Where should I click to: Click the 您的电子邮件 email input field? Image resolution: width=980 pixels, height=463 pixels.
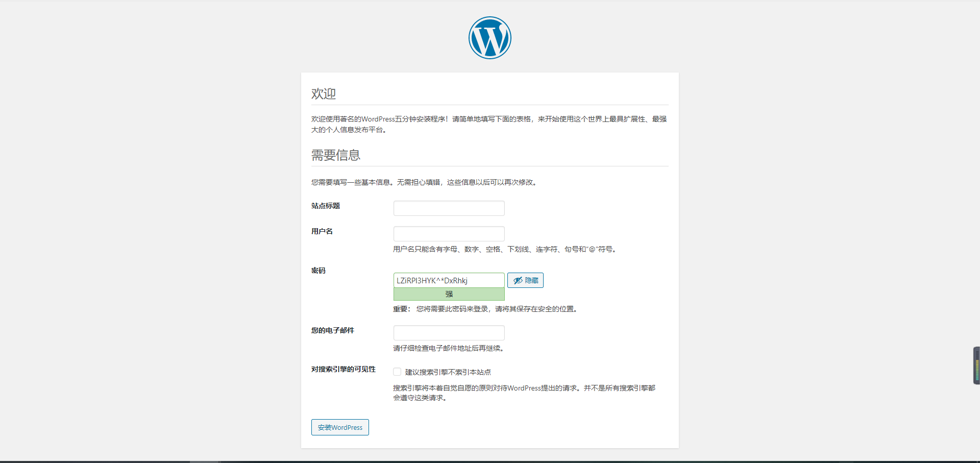449,333
